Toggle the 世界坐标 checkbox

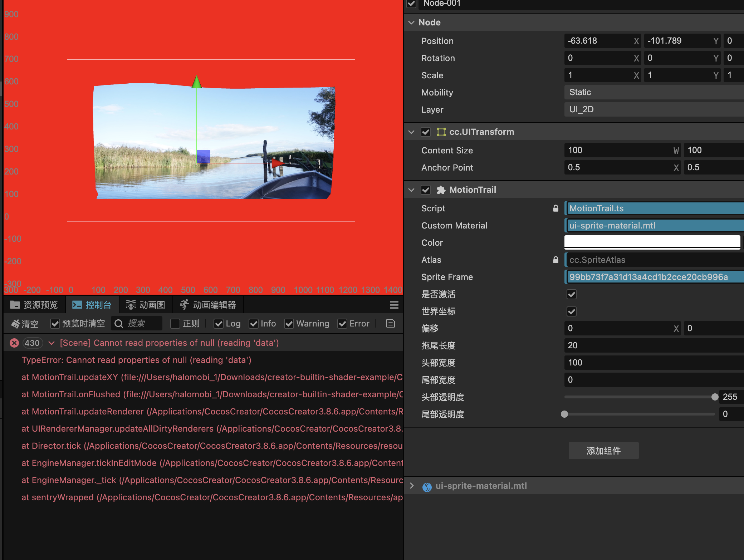tap(572, 311)
